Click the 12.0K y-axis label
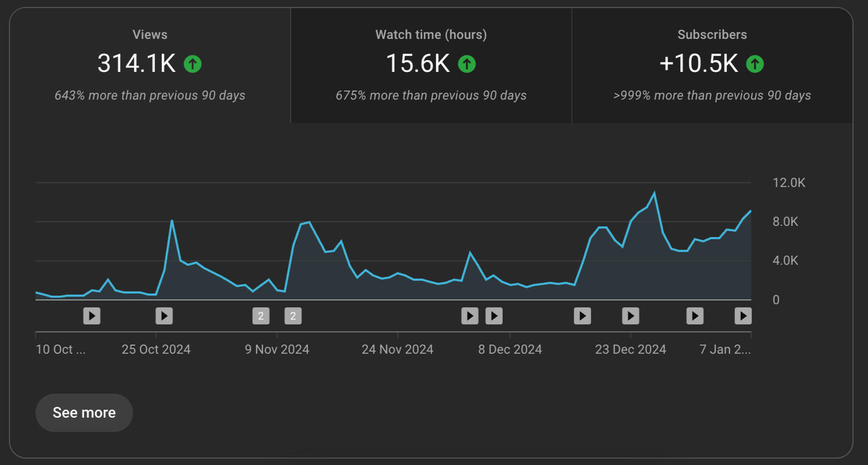The width and height of the screenshot is (868, 465). pyautogui.click(x=788, y=183)
